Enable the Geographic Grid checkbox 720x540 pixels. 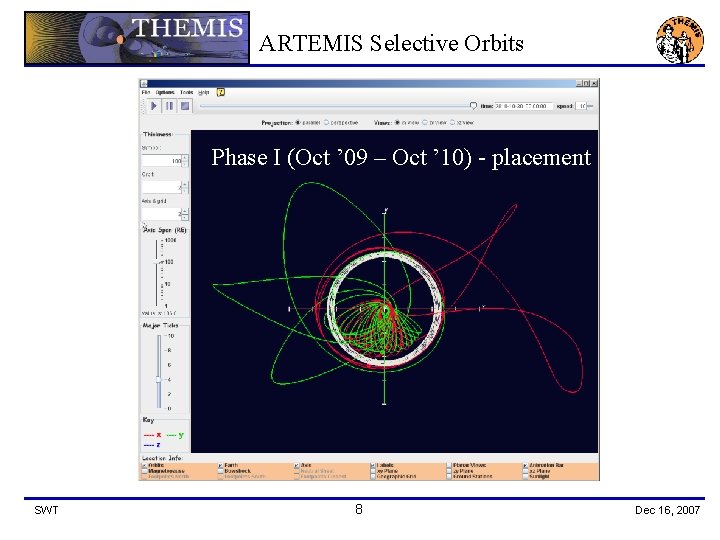(x=373, y=477)
